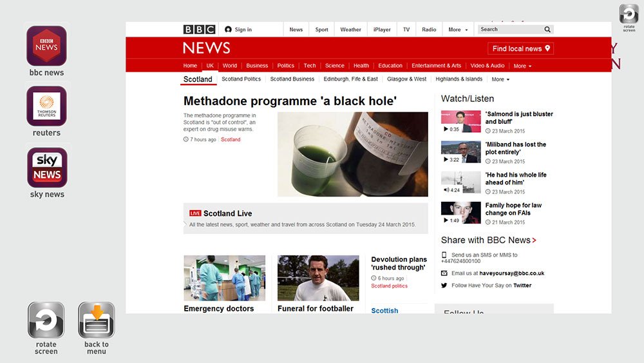
Task: Play the 'Family hope for law change' video
Action: coord(461,213)
